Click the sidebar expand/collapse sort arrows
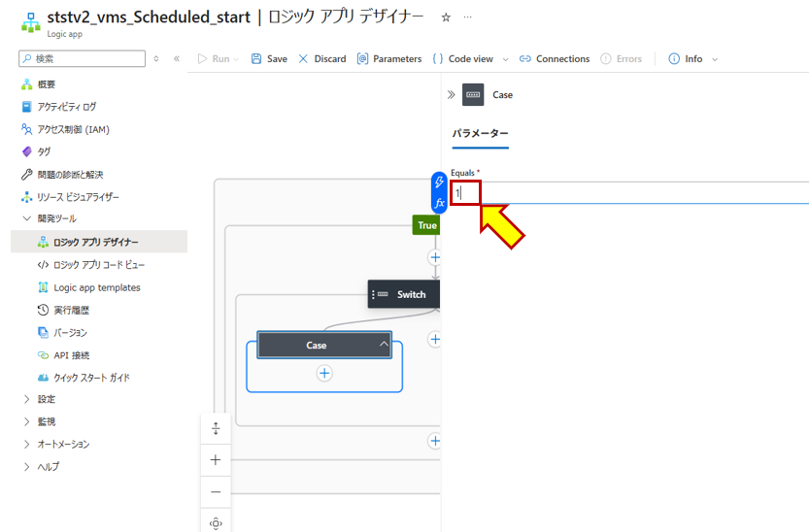Viewport: 809px width, 532px height. [x=156, y=58]
